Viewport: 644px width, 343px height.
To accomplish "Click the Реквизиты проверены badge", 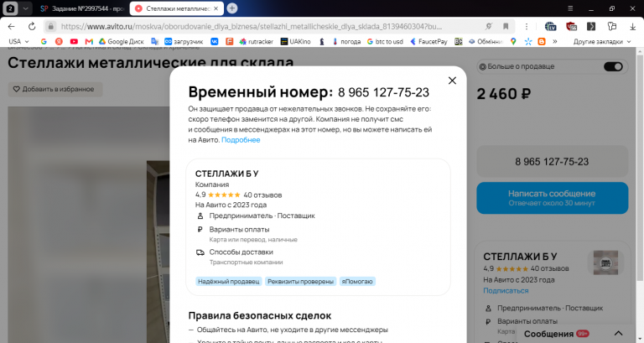I will pyautogui.click(x=300, y=282).
